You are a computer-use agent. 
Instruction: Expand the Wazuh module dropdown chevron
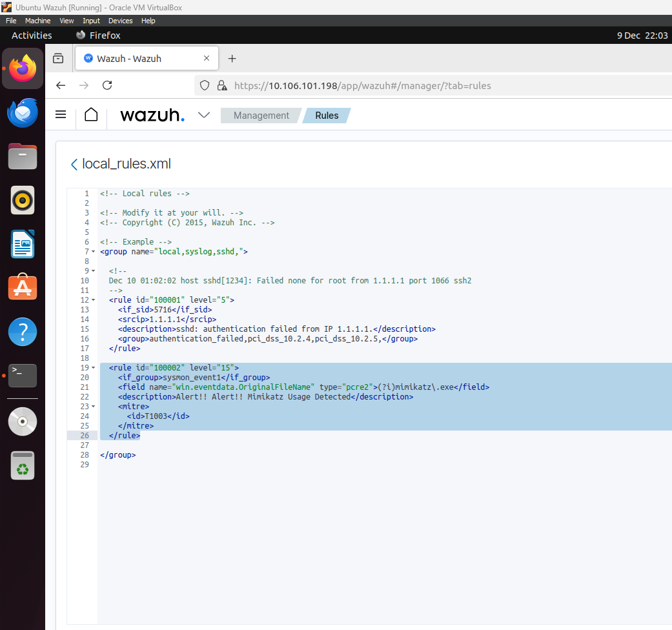[x=204, y=115]
